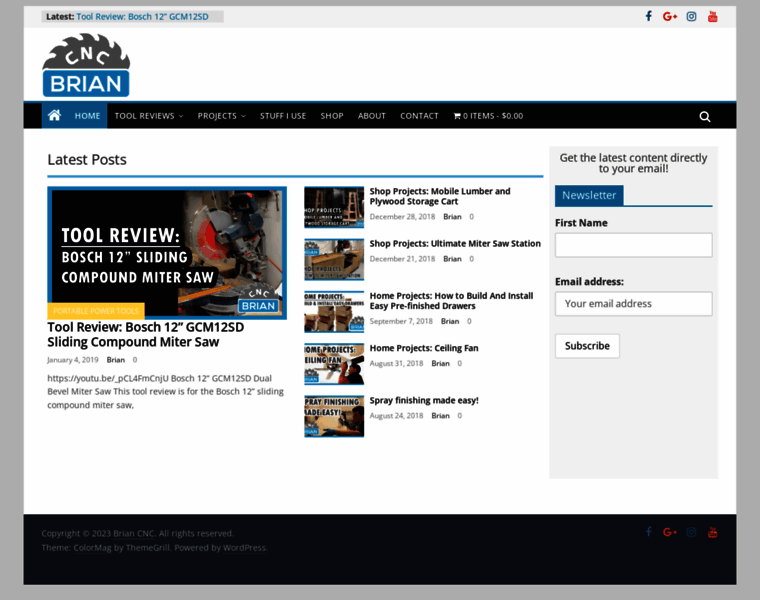Click the Brian CNC logo

pos(86,66)
